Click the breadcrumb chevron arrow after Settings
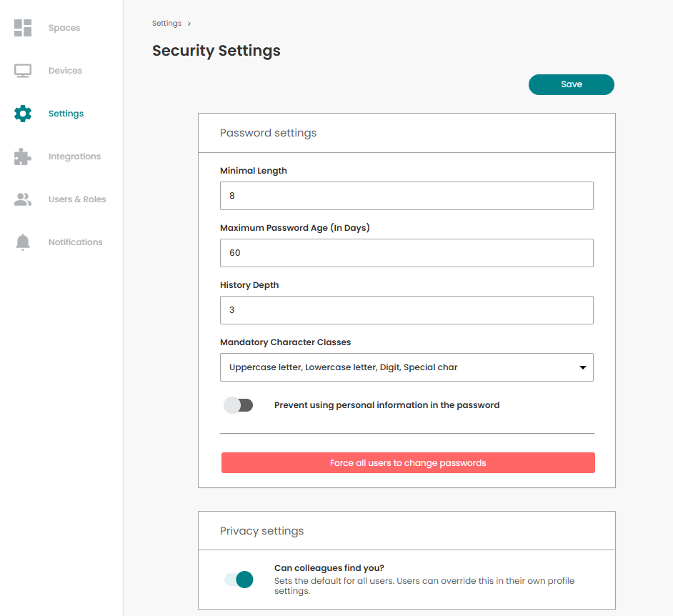The image size is (673, 616). (189, 24)
